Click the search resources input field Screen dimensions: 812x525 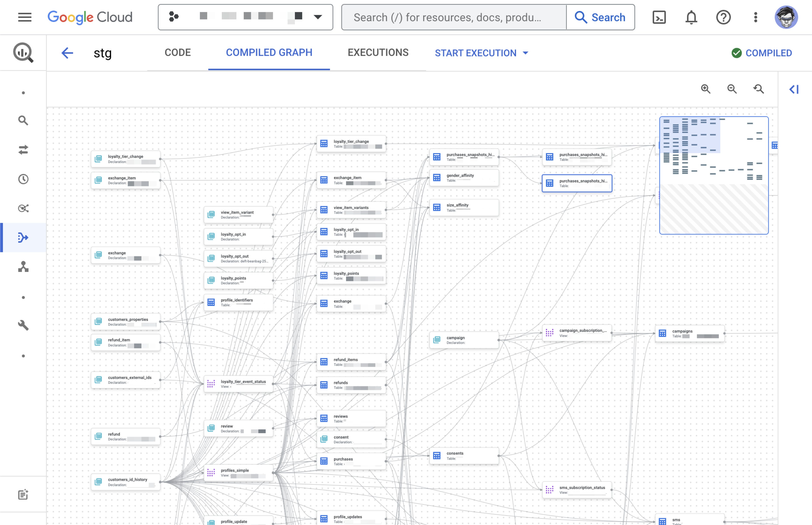click(453, 17)
